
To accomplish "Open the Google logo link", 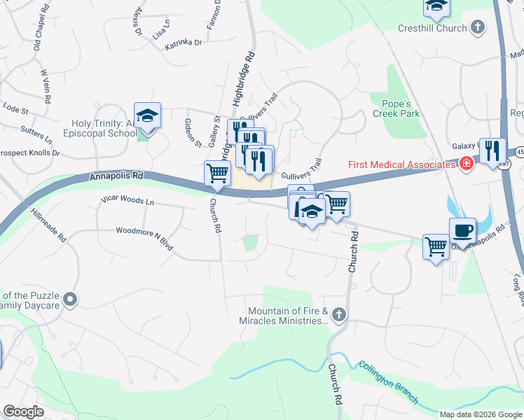I will (x=23, y=412).
